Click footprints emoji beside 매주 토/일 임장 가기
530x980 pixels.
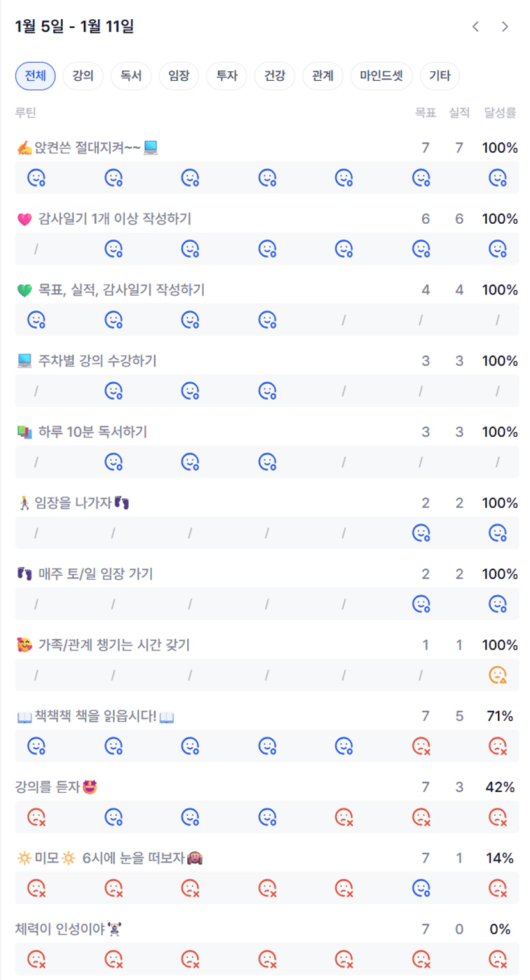[x=24, y=574]
